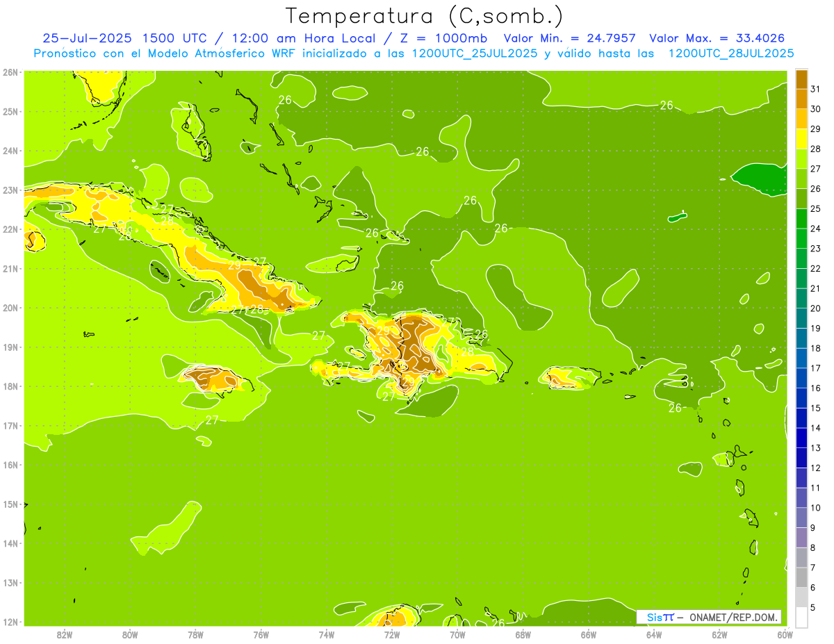Click the 18N latitude label
This screenshot has height=644, width=834.
pyautogui.click(x=10, y=386)
